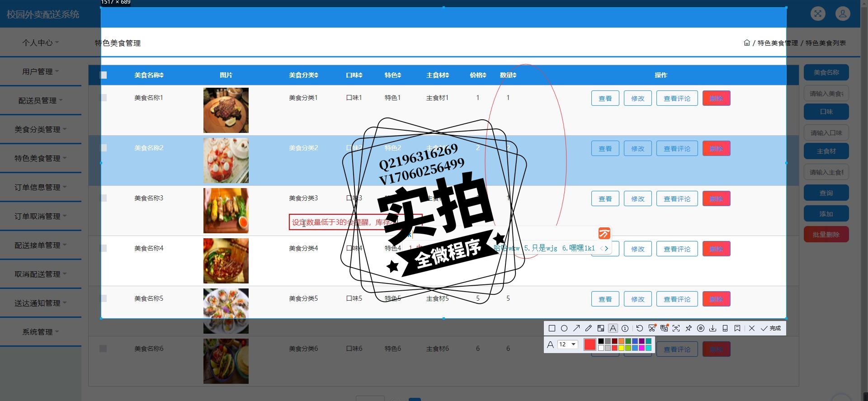Click the Sogou input method logo

pyautogui.click(x=604, y=233)
